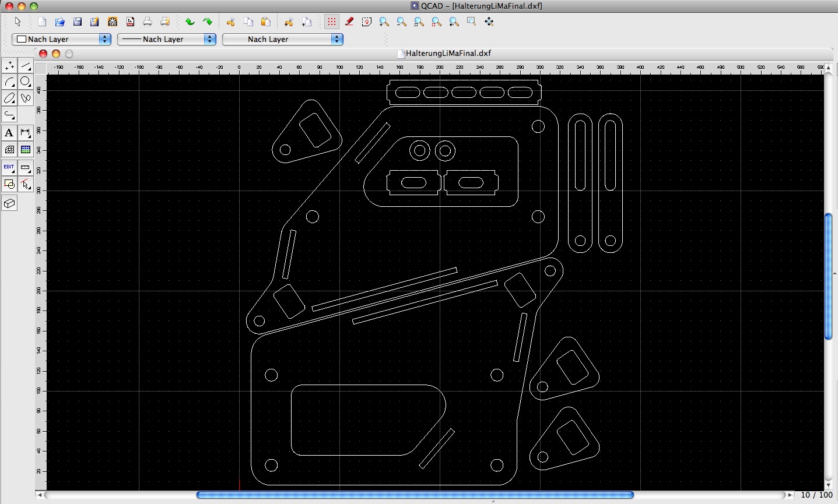Activate window zoom tool

click(472, 22)
